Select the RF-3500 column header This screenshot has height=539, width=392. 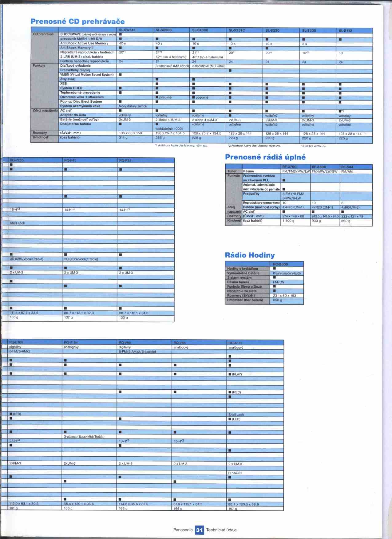[319, 167]
